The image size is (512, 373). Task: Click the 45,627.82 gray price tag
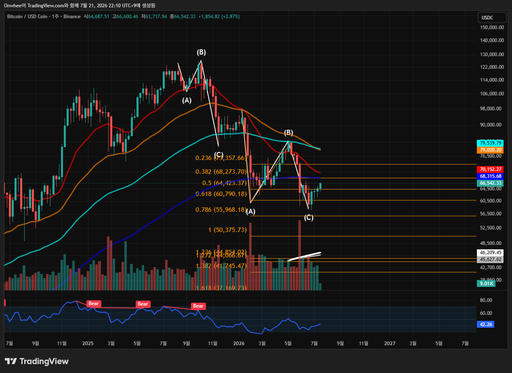tap(490, 259)
